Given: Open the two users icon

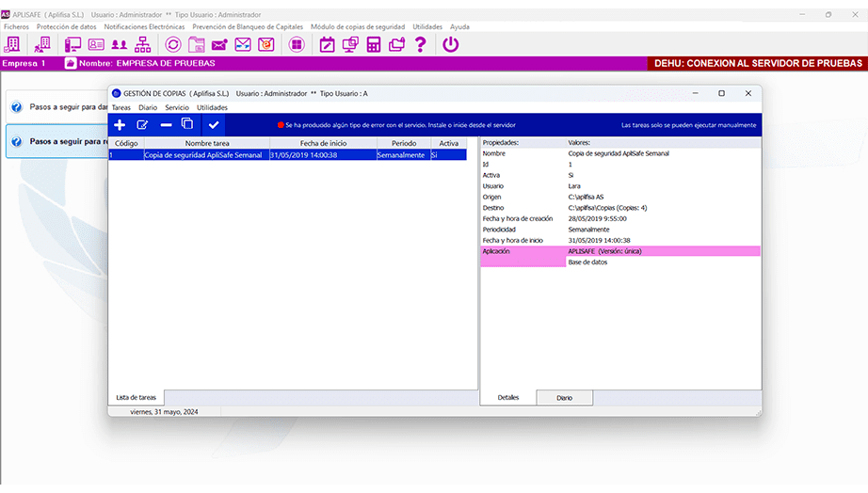Looking at the screenshot, I should [x=119, y=44].
